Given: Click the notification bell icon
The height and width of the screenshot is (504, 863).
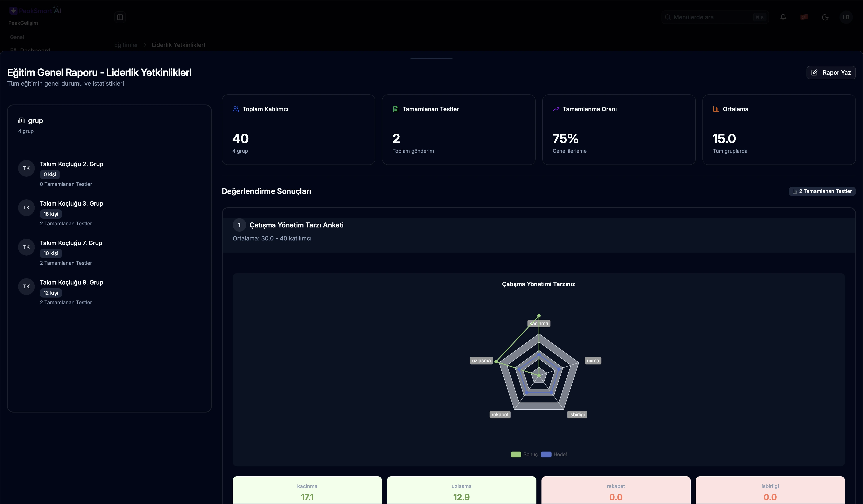Looking at the screenshot, I should (783, 17).
